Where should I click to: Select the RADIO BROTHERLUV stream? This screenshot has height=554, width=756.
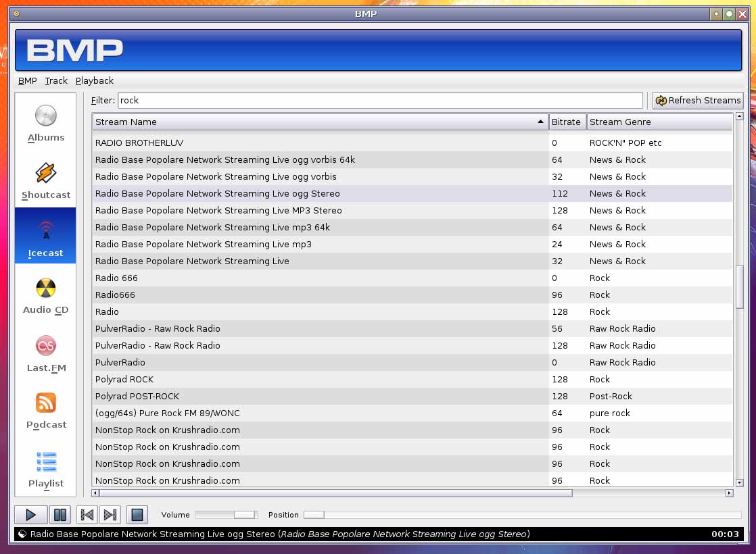(x=412, y=143)
